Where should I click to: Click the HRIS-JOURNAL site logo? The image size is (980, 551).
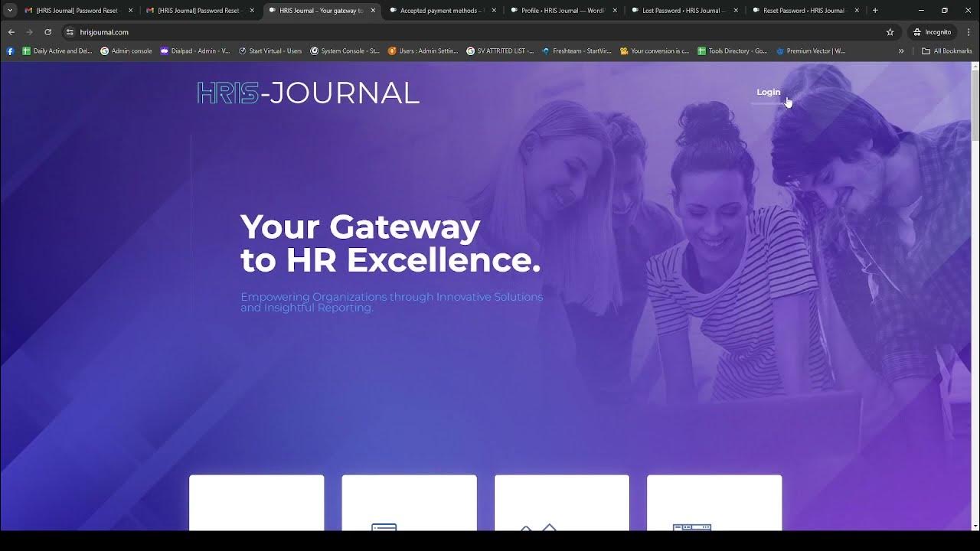click(308, 93)
